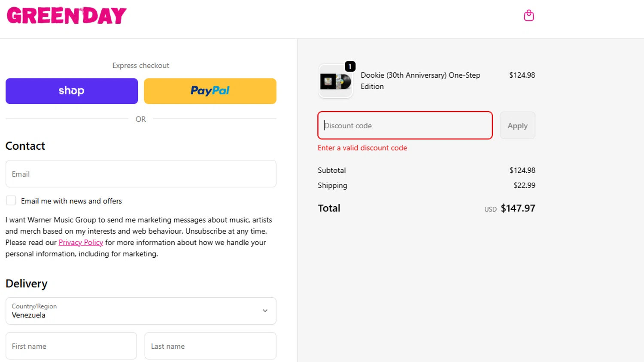Apply the discount code with Apply button

tap(517, 125)
